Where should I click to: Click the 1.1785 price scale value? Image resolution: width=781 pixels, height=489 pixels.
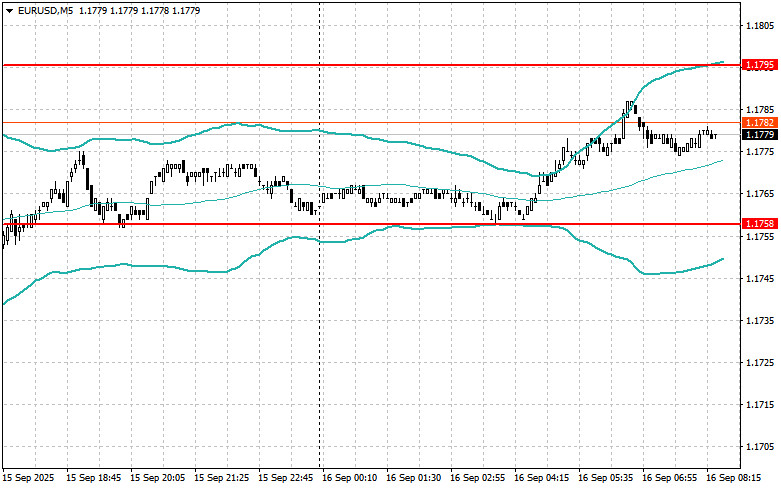tap(760, 110)
